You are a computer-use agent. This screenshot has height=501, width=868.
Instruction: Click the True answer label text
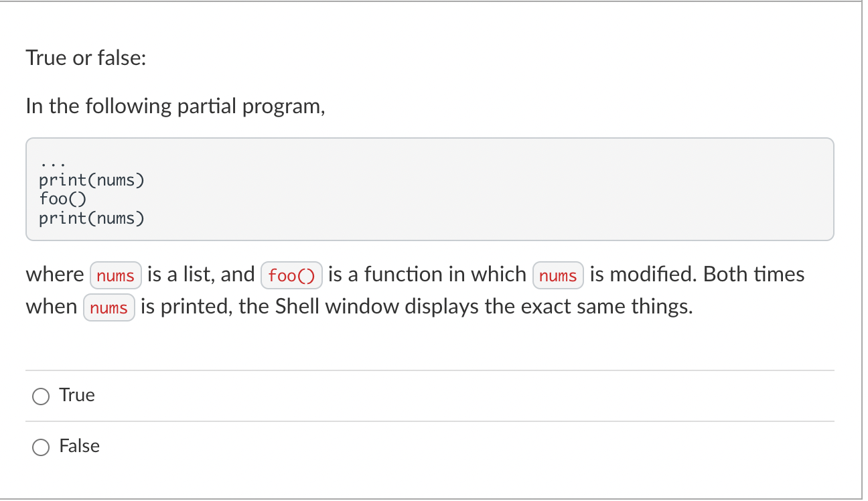point(78,395)
